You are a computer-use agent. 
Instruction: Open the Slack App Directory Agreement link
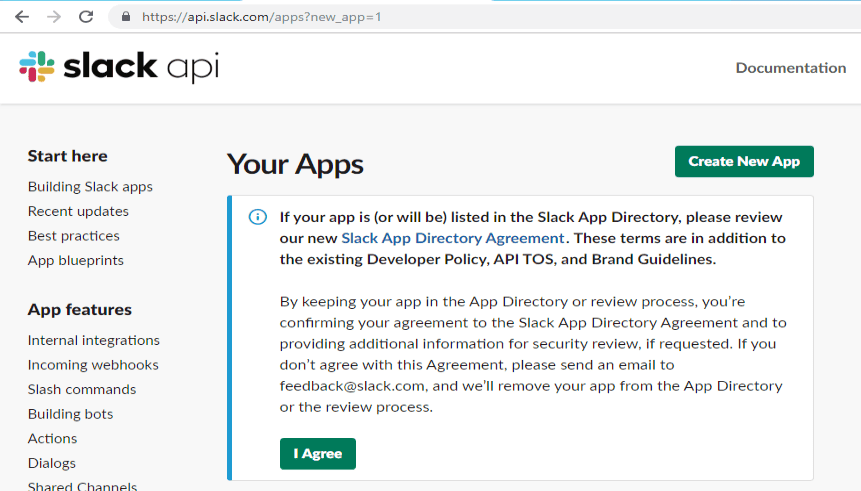[x=452, y=238]
